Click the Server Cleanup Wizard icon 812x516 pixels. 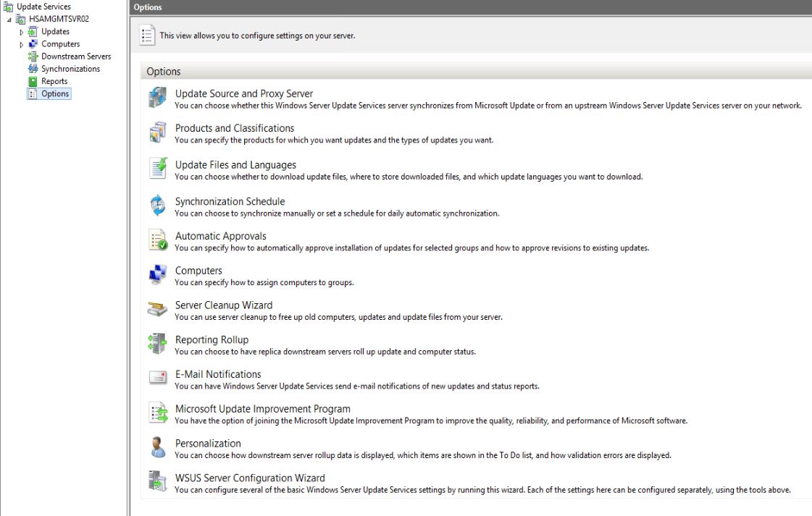pos(157,309)
